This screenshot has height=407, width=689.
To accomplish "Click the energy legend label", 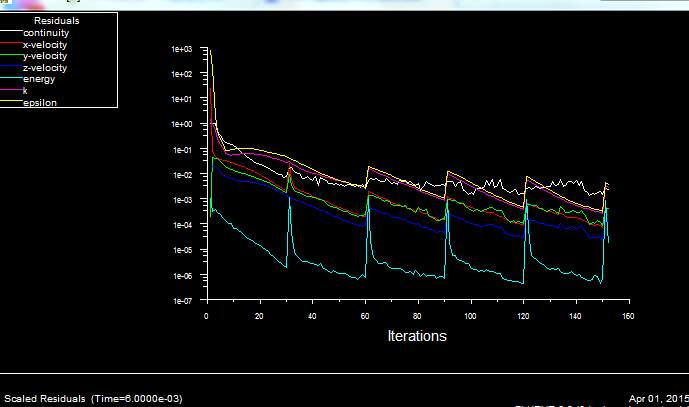I will point(38,80).
